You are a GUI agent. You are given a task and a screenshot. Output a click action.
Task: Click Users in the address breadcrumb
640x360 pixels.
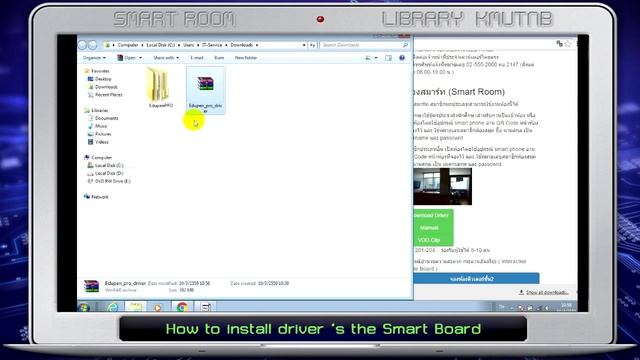coord(188,45)
